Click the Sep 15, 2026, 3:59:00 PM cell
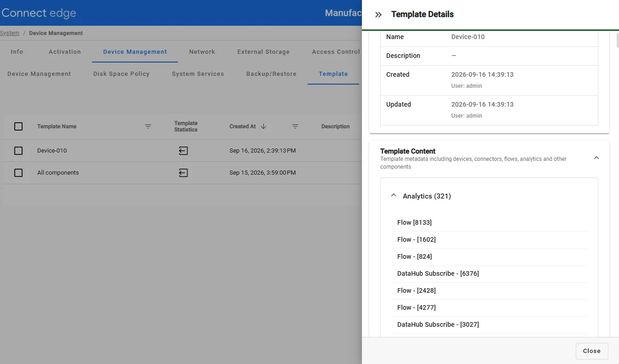Viewport: 619px width, 364px height. click(263, 173)
